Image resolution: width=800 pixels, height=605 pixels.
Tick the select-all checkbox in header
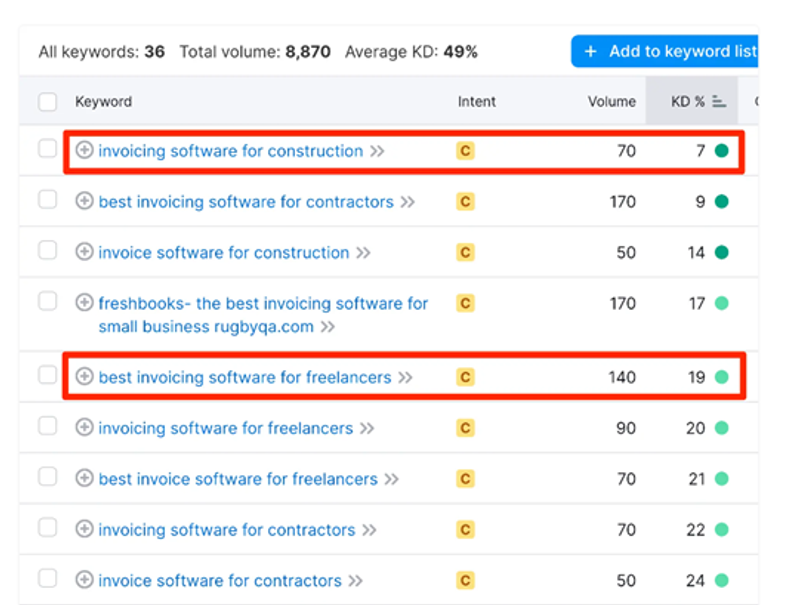pyautogui.click(x=47, y=102)
